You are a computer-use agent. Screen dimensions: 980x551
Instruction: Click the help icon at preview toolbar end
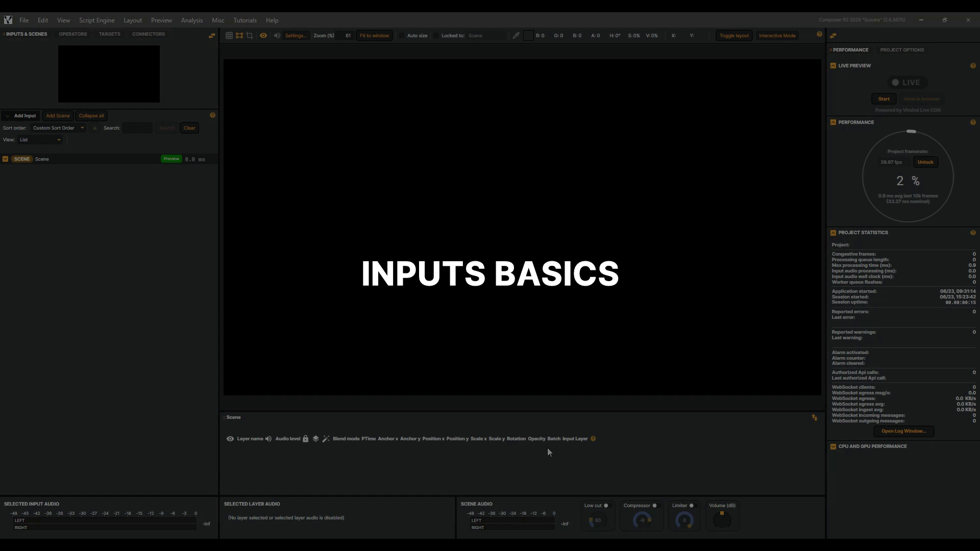pyautogui.click(x=820, y=34)
